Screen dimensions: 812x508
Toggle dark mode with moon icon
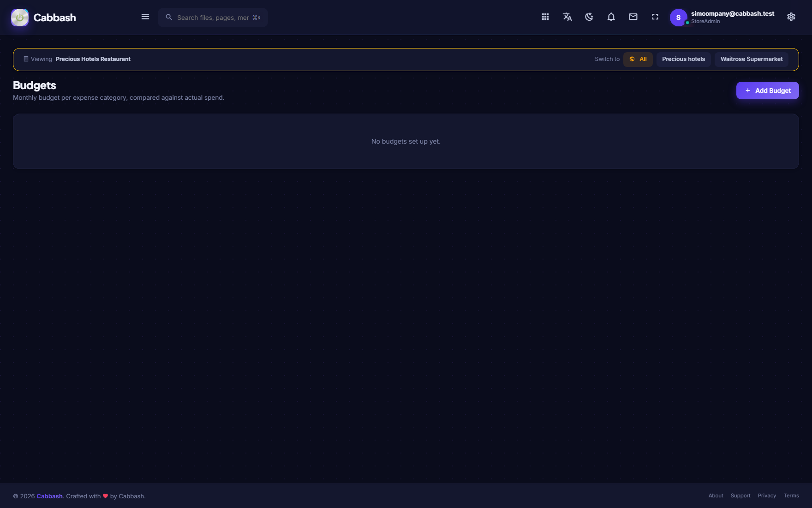pyautogui.click(x=589, y=17)
